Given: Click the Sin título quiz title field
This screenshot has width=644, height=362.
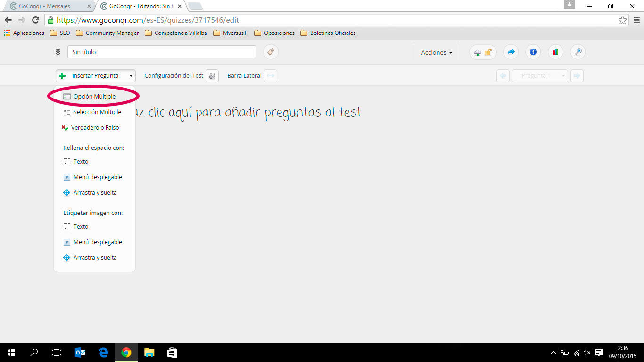Looking at the screenshot, I should 162,52.
